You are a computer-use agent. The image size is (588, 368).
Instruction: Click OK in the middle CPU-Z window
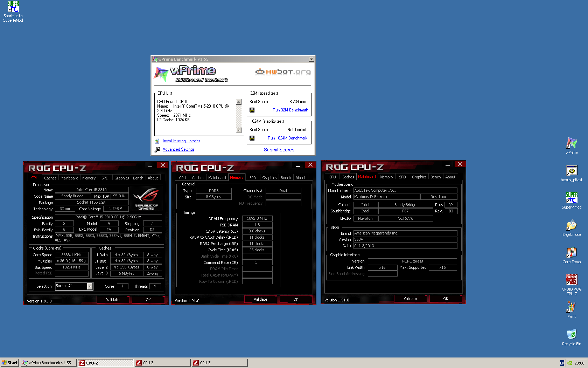(296, 299)
